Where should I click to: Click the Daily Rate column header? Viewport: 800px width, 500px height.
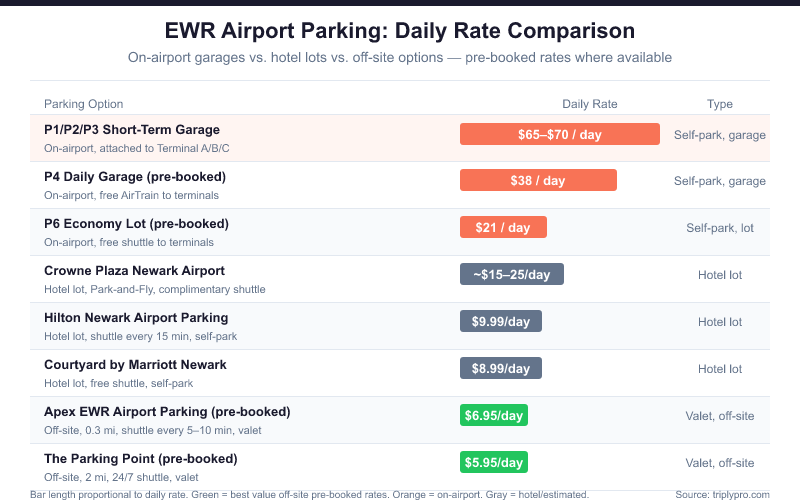pos(590,104)
